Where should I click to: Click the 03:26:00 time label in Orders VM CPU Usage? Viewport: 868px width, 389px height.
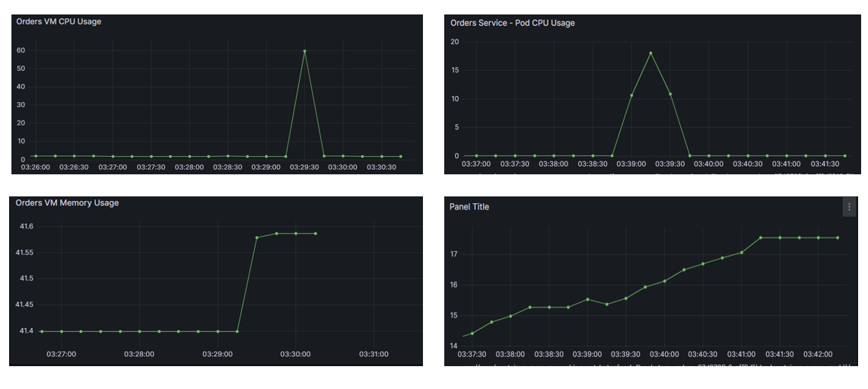click(35, 166)
